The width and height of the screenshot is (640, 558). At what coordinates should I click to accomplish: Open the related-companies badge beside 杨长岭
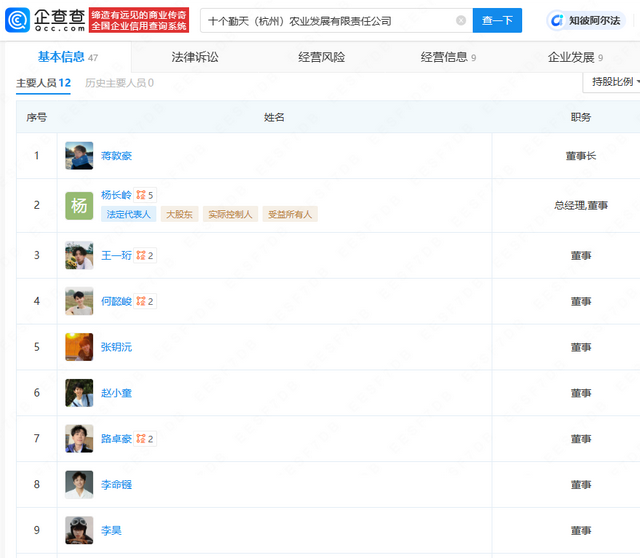coord(146,195)
